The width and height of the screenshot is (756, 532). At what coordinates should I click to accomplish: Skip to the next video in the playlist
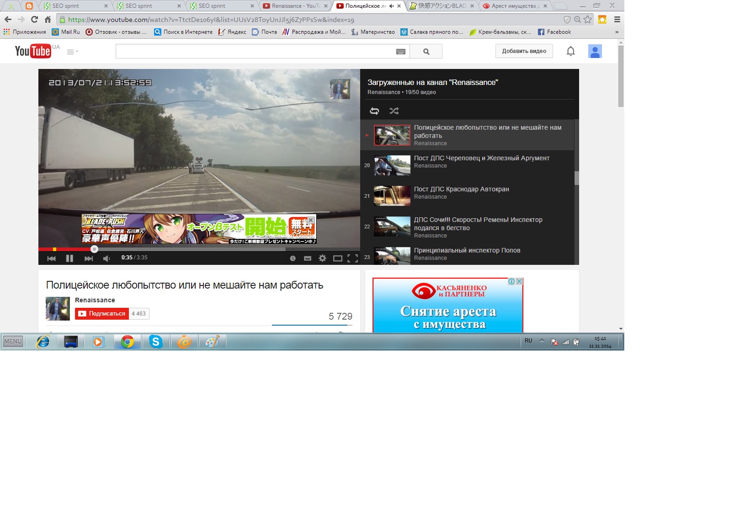pos(89,258)
